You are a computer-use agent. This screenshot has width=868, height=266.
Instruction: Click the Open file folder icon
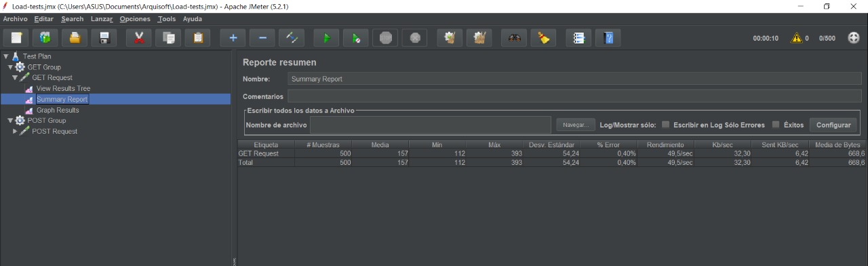tap(75, 38)
